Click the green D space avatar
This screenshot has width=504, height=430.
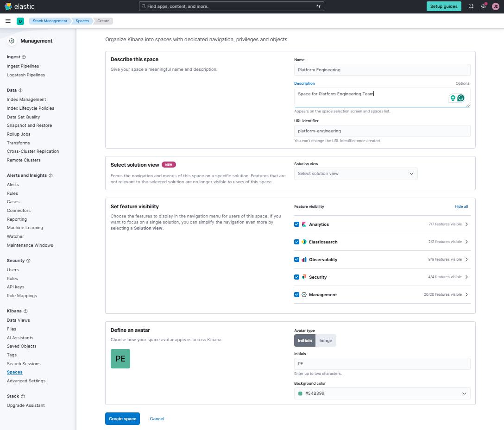[x=20, y=21]
